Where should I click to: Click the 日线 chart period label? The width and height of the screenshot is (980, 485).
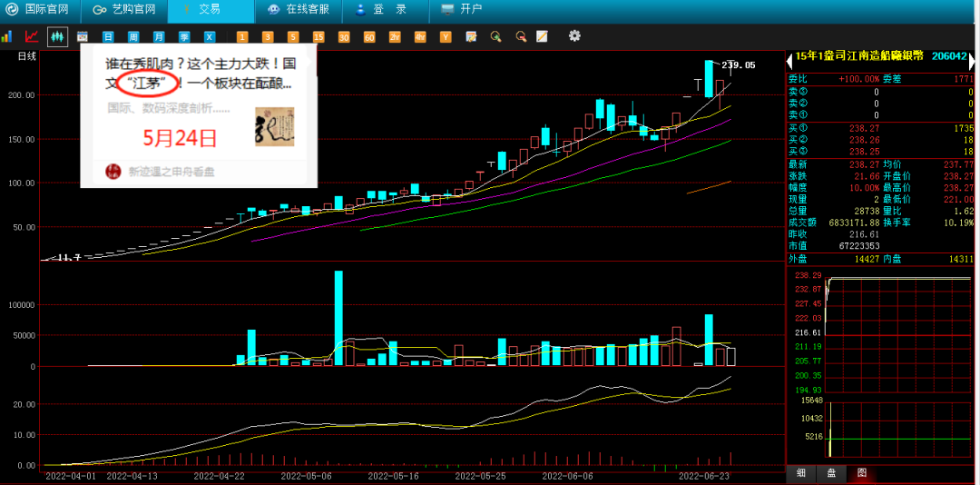26,56
